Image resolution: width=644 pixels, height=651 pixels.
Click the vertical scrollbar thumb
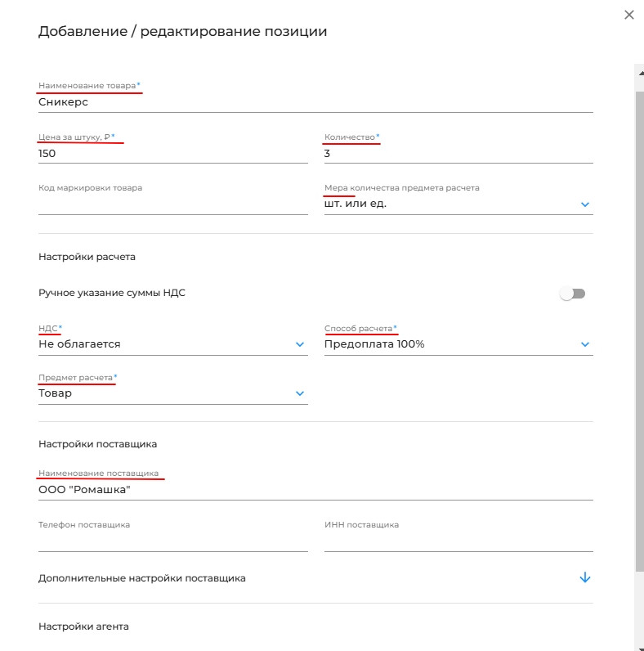pos(639,332)
